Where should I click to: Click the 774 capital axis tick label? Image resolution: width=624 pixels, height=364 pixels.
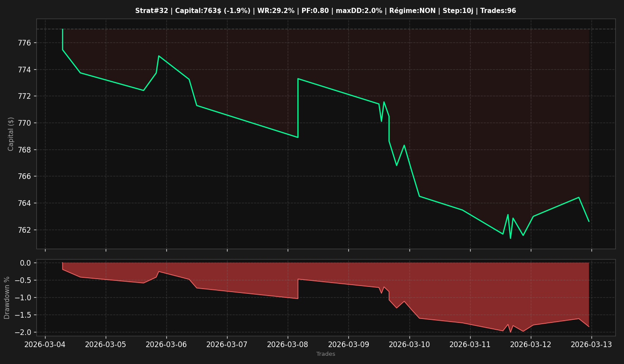click(x=25, y=69)
